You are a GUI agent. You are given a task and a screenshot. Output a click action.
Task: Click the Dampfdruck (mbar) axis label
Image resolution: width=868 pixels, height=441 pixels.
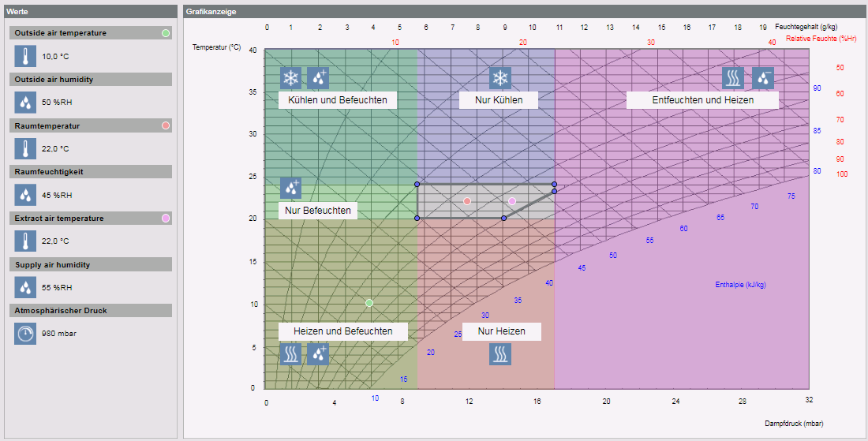[x=795, y=424]
